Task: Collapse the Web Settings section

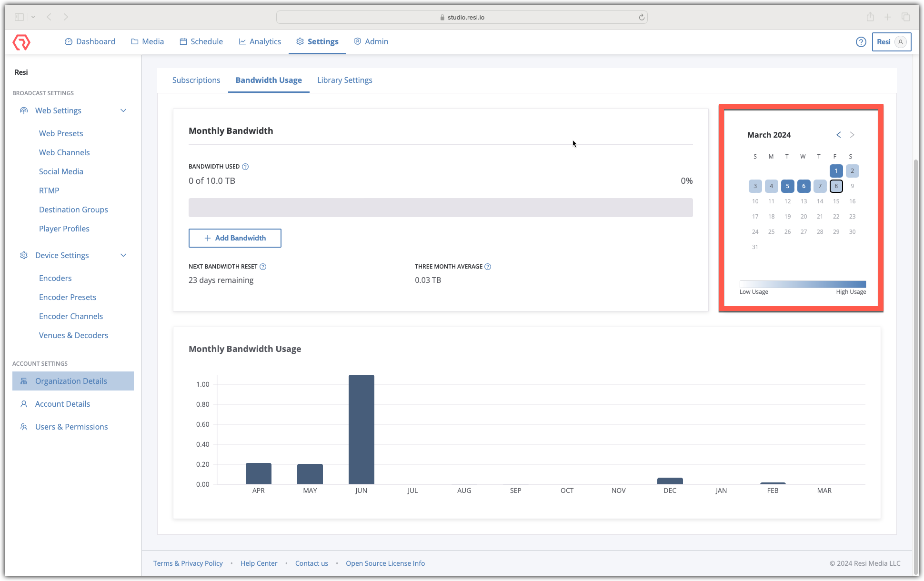Action: pos(123,110)
